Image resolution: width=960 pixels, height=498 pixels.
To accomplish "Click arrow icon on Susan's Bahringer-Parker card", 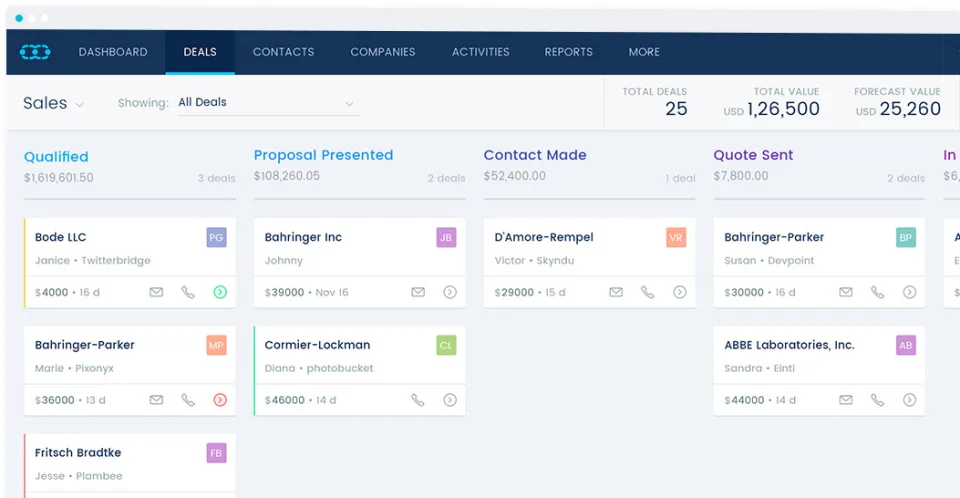I will (x=910, y=292).
